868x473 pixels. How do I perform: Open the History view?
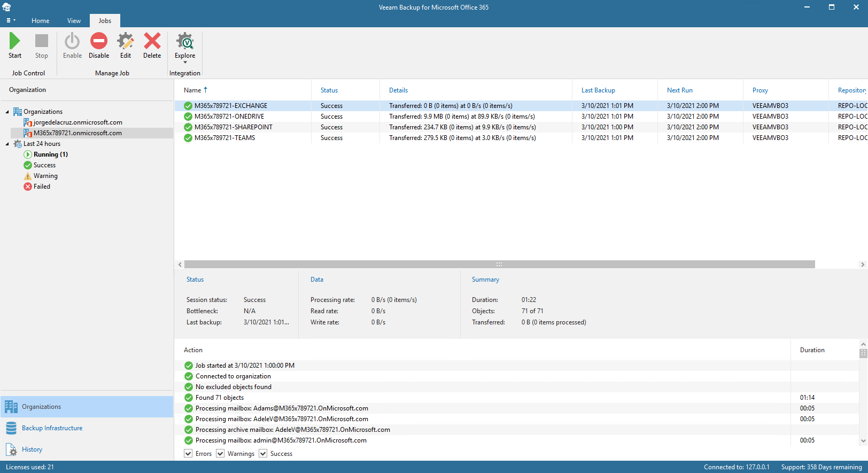87,449
